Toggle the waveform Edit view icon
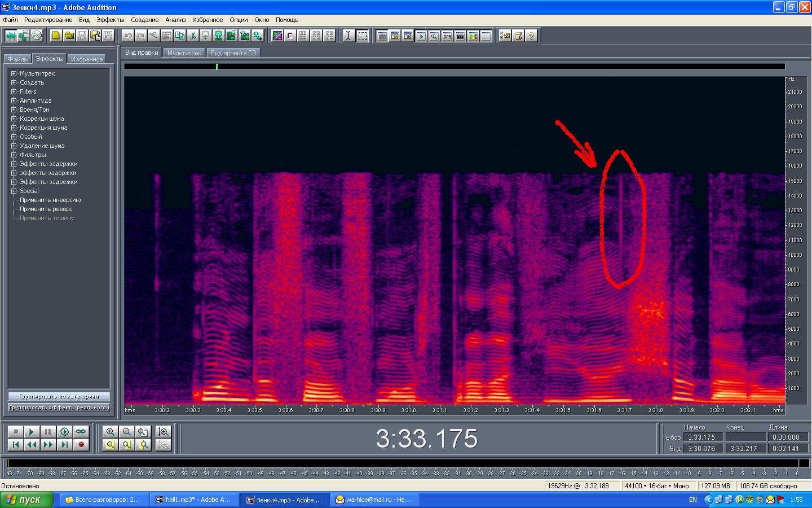Screen dimensions: 812x508 [x=11, y=36]
